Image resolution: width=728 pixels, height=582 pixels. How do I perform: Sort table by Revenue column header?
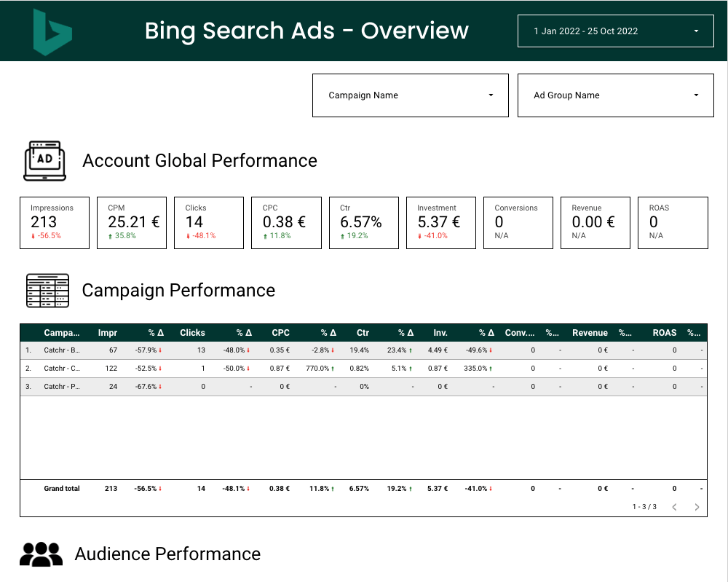coord(589,333)
